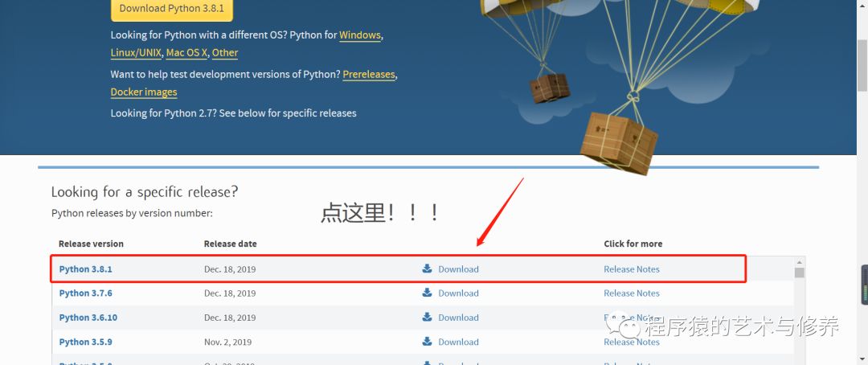Open the Linux/UNIX download link

(x=136, y=52)
